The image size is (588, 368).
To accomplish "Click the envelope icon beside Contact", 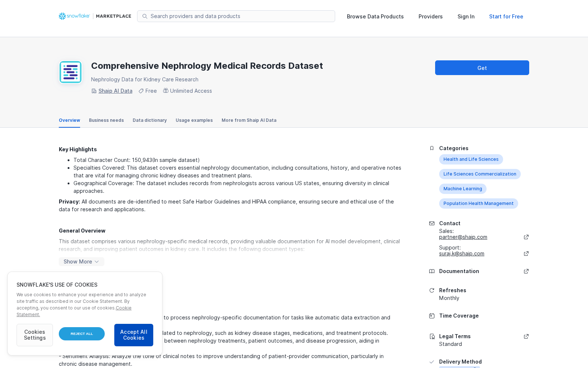I will point(432,223).
